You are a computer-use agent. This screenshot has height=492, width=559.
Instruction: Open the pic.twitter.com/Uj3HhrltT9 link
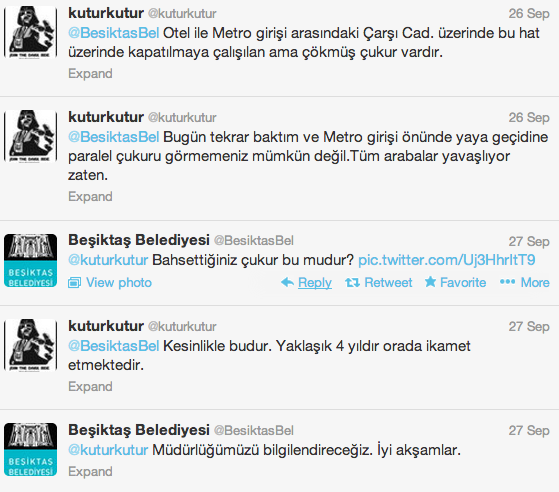coord(447,260)
